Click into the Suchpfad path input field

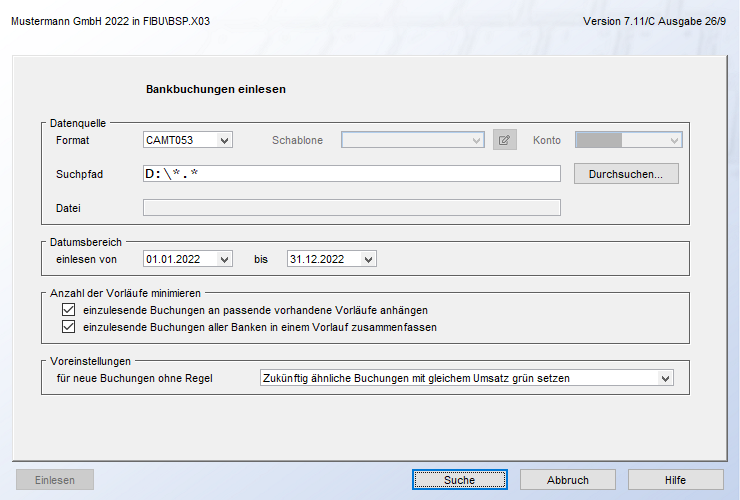(352, 174)
